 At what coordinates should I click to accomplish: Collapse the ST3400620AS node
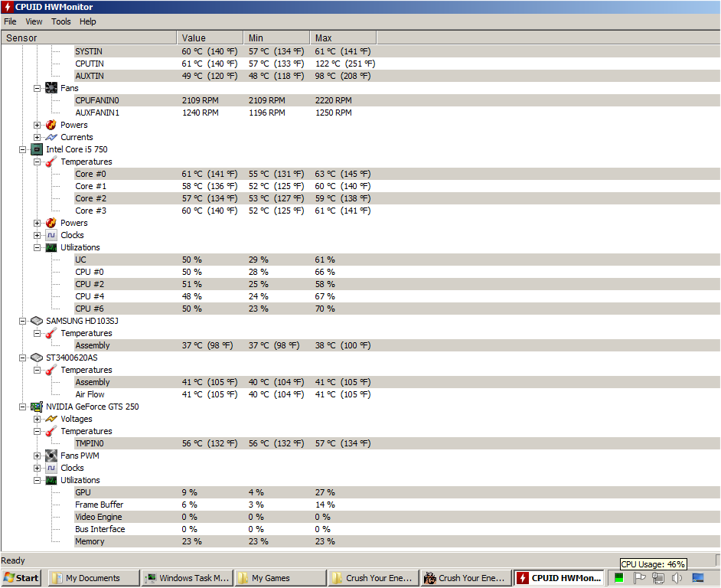pyautogui.click(x=22, y=358)
